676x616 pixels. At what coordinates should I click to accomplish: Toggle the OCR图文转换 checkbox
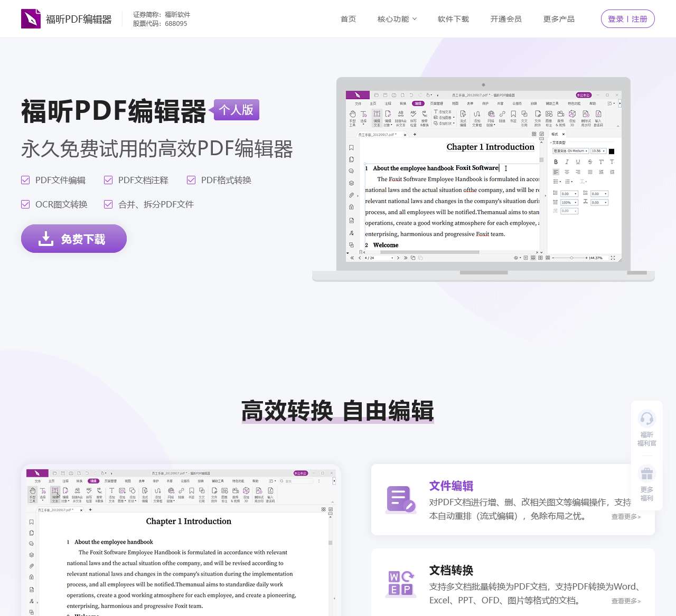tap(25, 204)
